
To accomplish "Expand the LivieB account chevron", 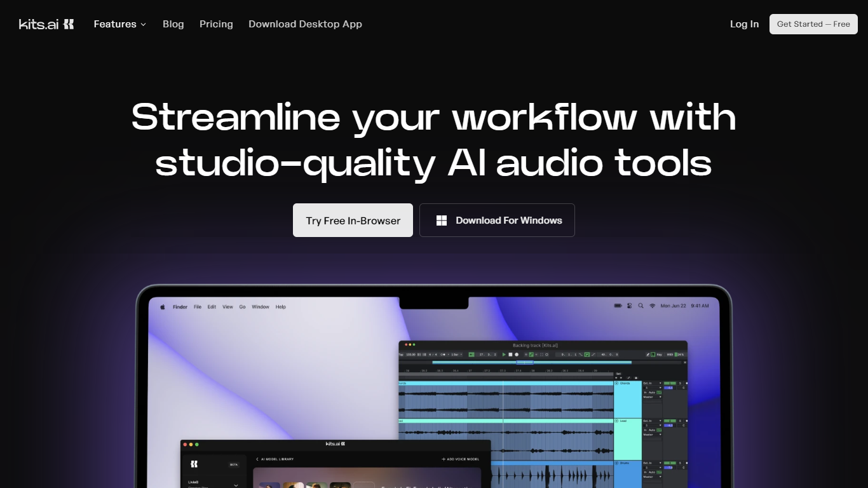I will click(236, 485).
